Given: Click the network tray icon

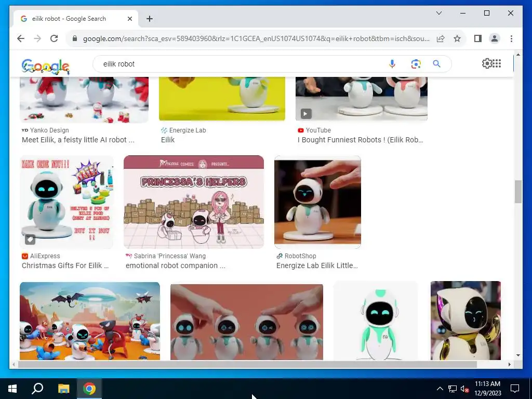Looking at the screenshot, I should point(453,389).
